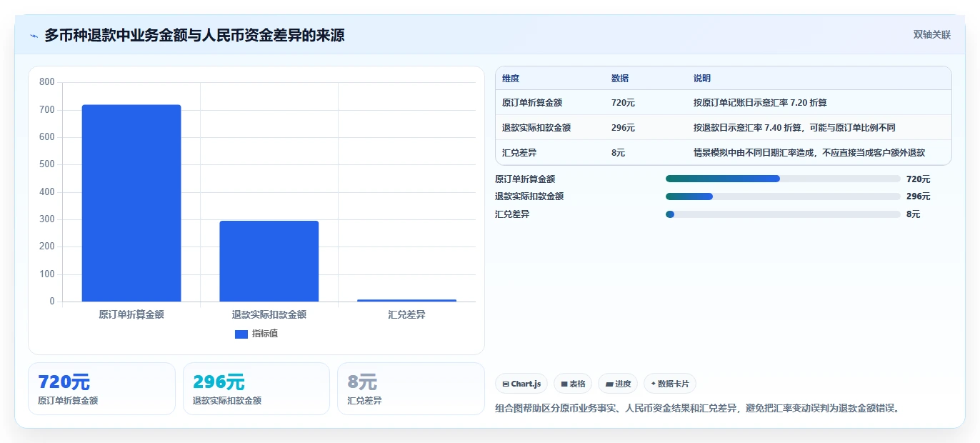
Task: Click the 退款实际扣款金额 progress bar
Action: point(783,196)
